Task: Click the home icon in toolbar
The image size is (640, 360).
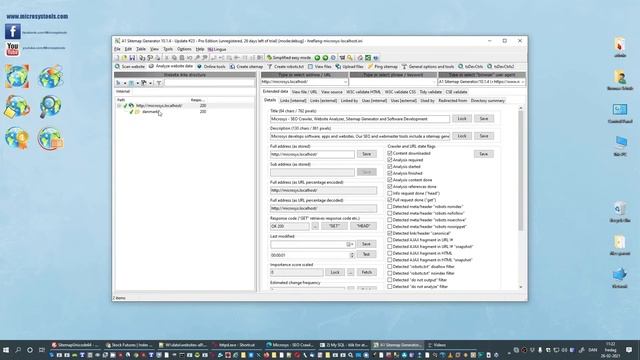Action: point(360,58)
